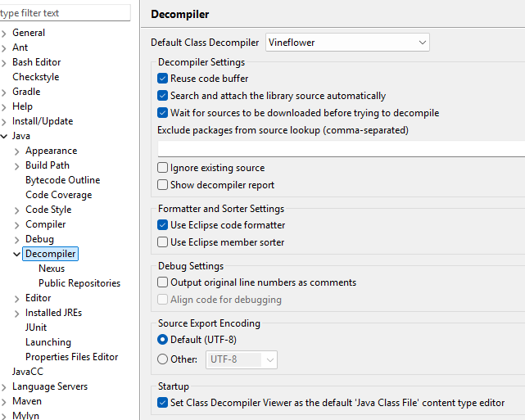Expand the Build Path node
Image resolution: width=525 pixels, height=420 pixels.
[x=17, y=165]
